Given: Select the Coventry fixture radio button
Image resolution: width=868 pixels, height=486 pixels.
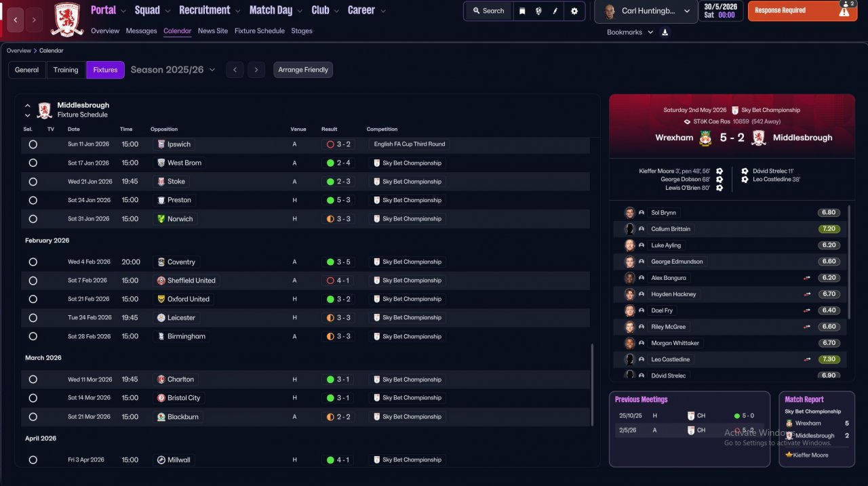Looking at the screenshot, I should 33,262.
